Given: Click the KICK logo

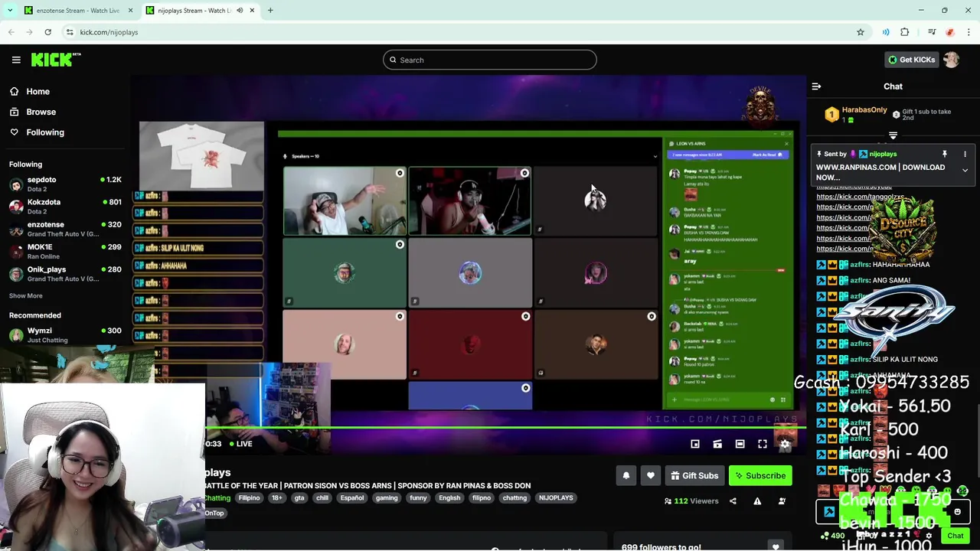Looking at the screenshot, I should point(55,60).
